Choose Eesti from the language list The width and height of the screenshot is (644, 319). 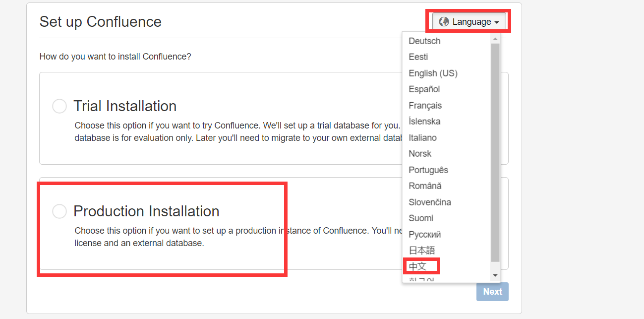click(418, 57)
